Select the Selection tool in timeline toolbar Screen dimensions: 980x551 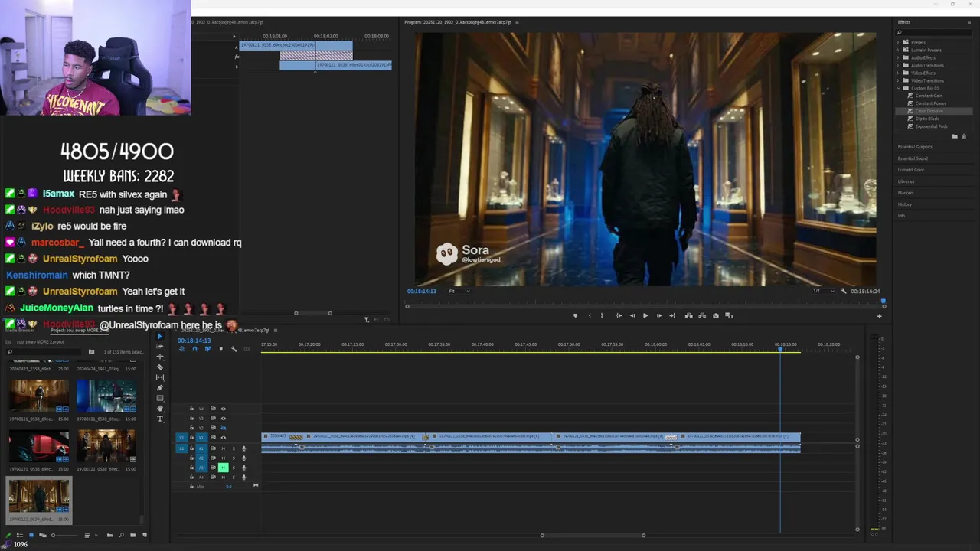(160, 336)
